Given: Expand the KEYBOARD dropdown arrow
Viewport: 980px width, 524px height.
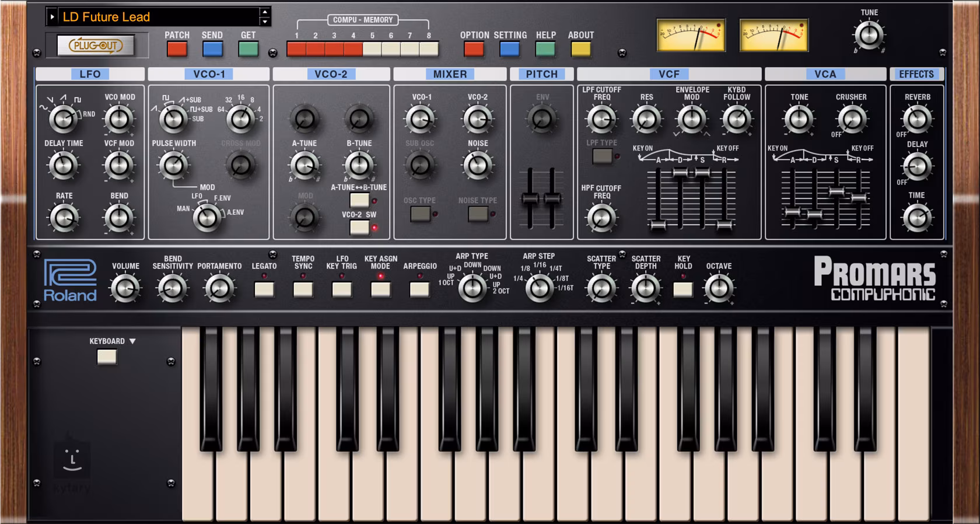Looking at the screenshot, I should (132, 341).
